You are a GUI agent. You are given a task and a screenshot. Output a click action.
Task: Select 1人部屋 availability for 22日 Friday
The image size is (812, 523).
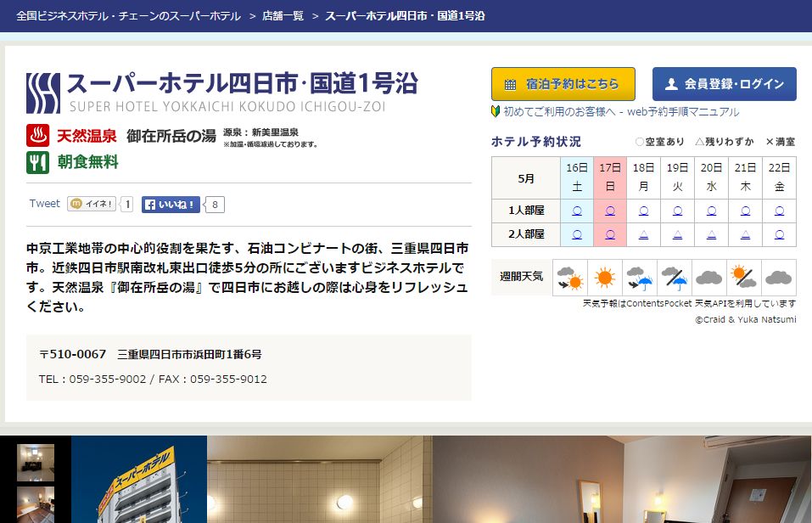click(780, 211)
